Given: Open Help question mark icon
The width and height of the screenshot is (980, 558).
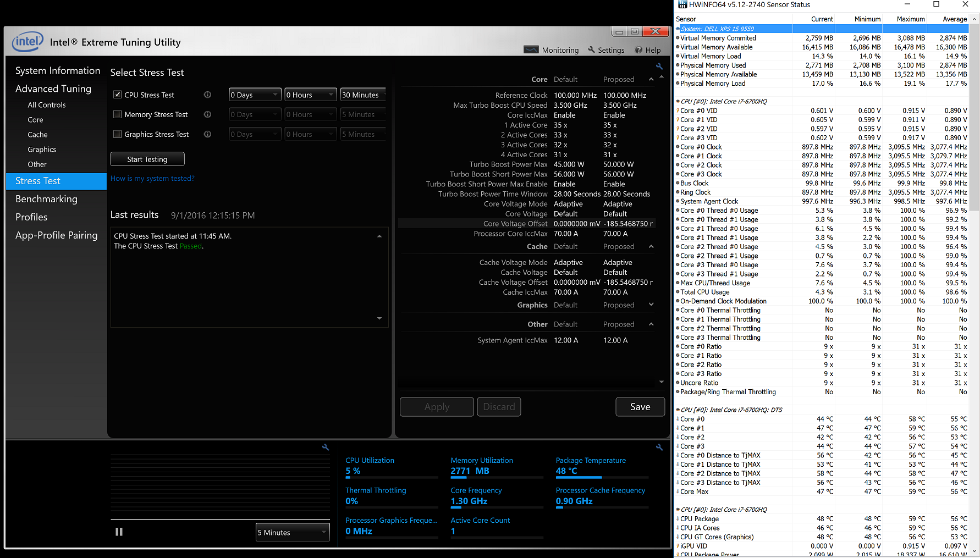Looking at the screenshot, I should pyautogui.click(x=638, y=49).
